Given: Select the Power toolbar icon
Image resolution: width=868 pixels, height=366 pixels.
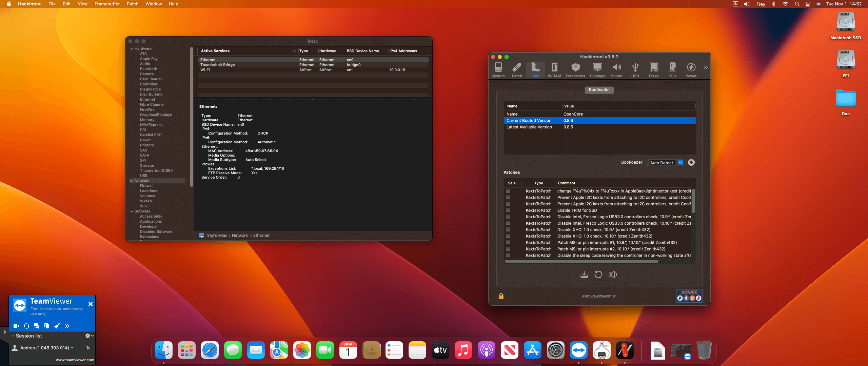Looking at the screenshot, I should [691, 70].
